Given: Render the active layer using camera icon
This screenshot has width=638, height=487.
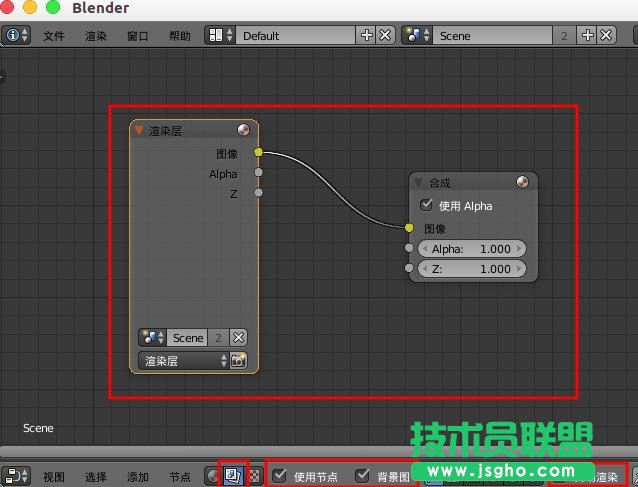Looking at the screenshot, I should click(x=238, y=360).
